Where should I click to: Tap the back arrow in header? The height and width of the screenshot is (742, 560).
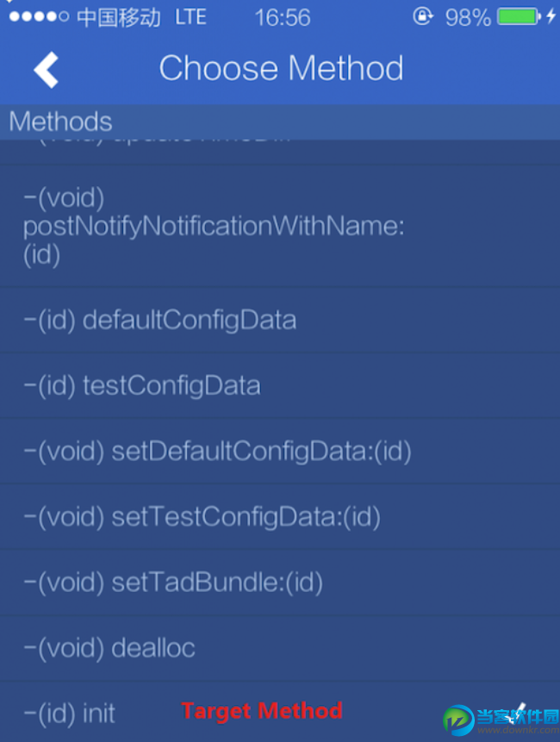(x=47, y=70)
